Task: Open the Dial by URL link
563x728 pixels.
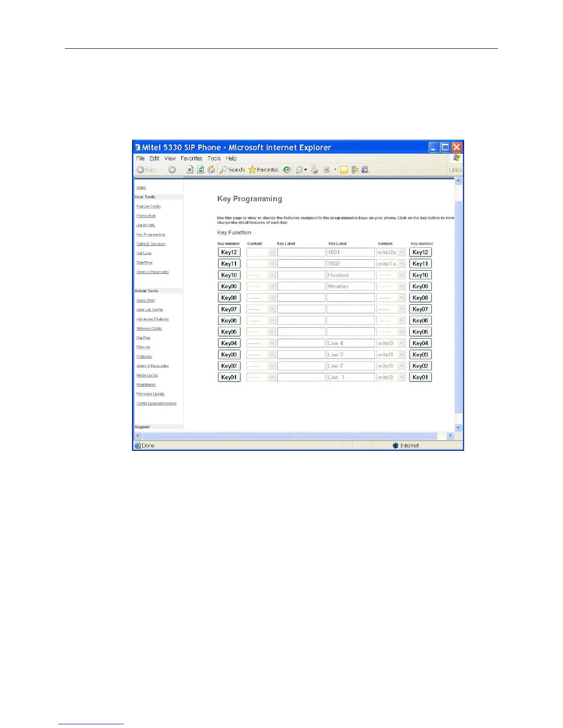Action: click(x=146, y=225)
